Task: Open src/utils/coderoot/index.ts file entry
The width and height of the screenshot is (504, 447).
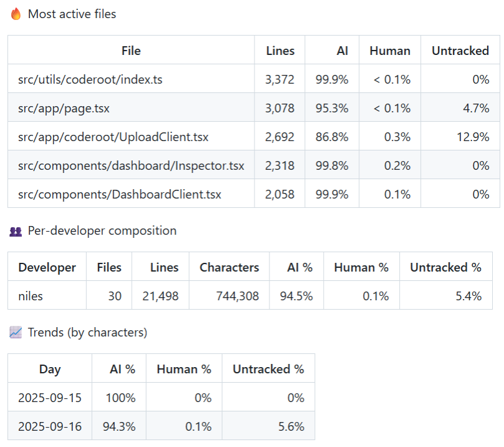Action: 90,79
